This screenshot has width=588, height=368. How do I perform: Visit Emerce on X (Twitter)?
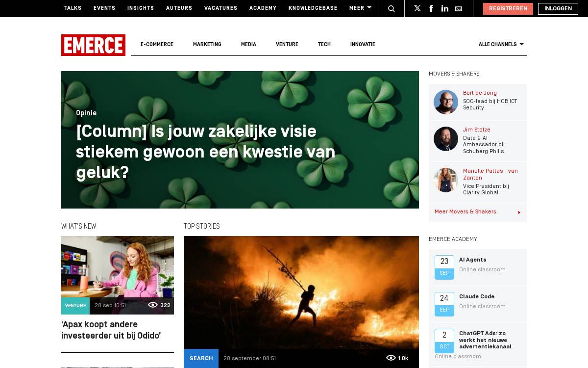[x=417, y=8]
